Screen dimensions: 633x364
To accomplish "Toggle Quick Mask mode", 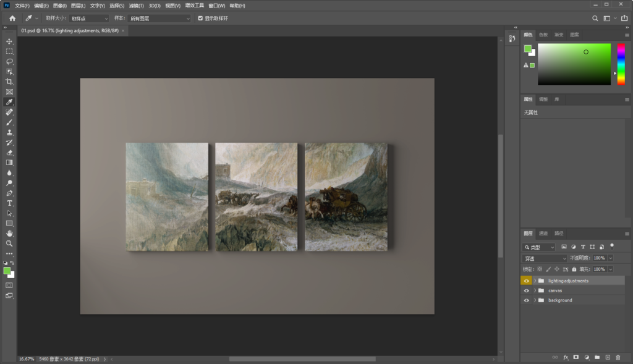I will point(9,286).
